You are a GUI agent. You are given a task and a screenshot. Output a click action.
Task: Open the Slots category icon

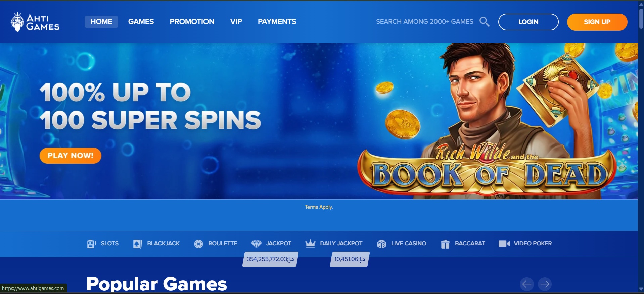91,244
